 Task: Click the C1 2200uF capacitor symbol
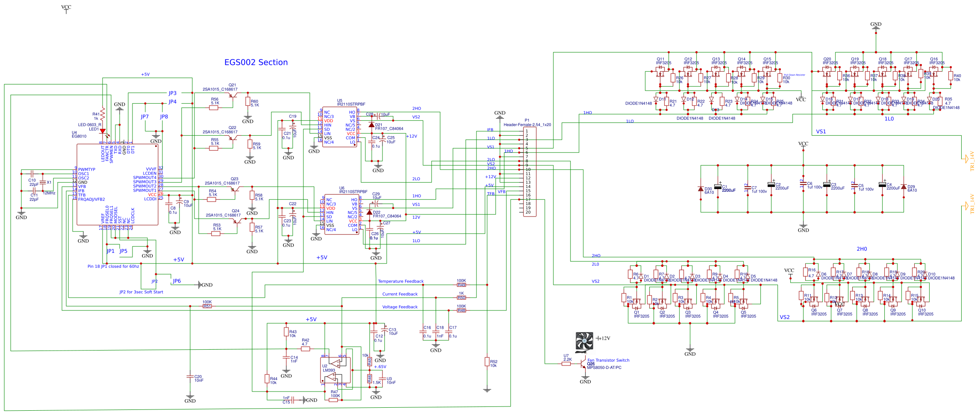click(x=718, y=187)
